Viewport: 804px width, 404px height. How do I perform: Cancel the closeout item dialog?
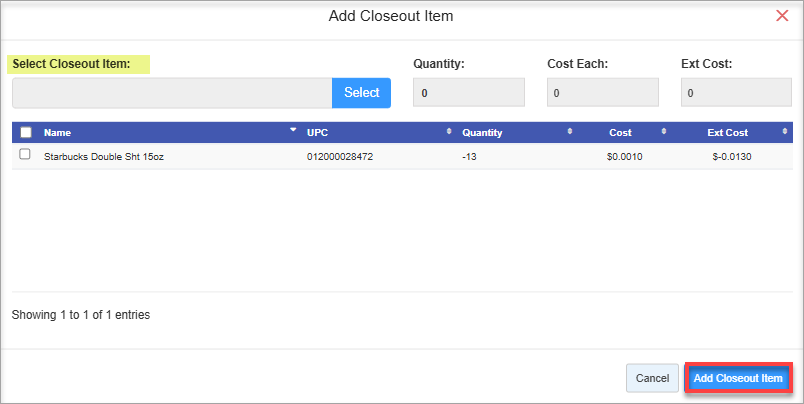[x=652, y=378]
